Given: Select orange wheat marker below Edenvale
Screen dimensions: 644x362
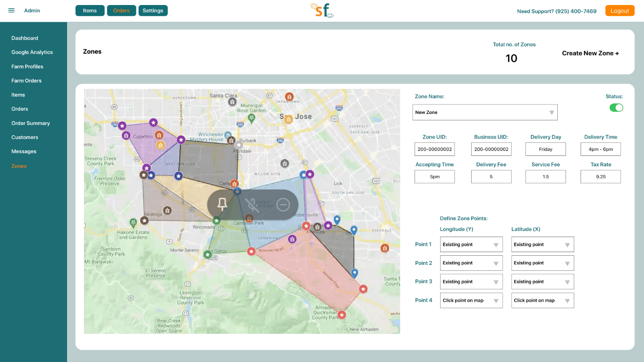Looking at the screenshot, I should [x=384, y=248].
